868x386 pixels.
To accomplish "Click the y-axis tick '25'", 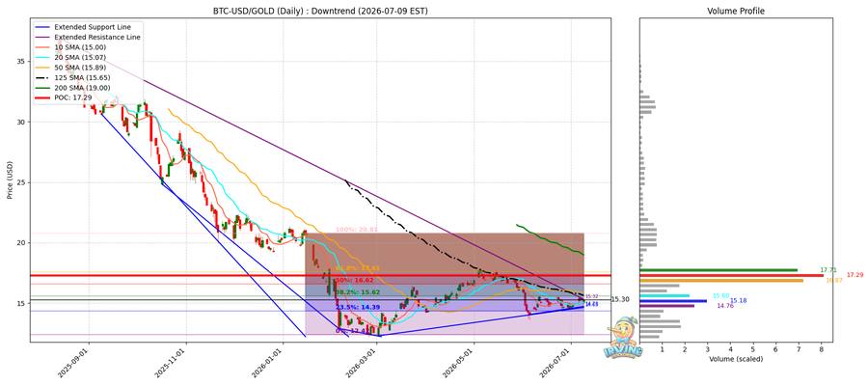I will click(x=22, y=182).
